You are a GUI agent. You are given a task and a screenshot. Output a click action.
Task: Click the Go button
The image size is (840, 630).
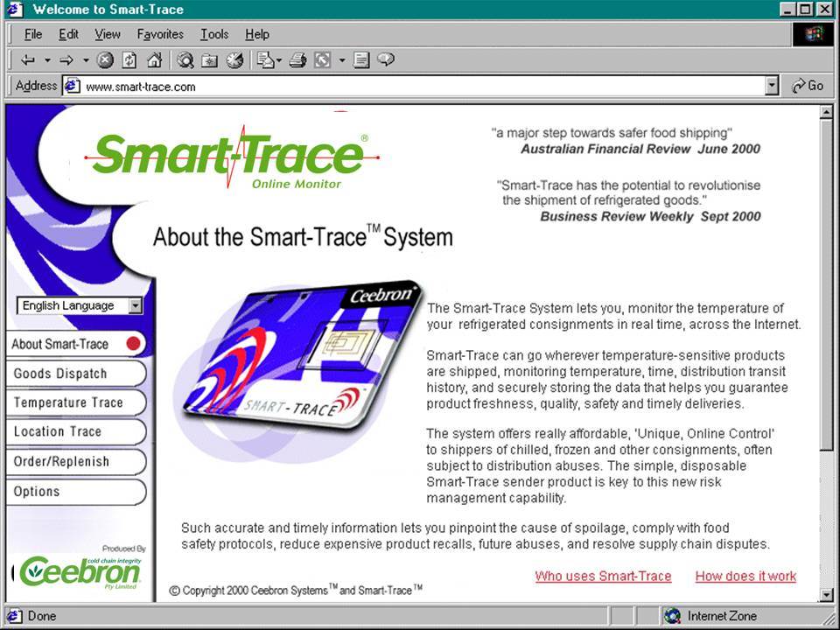pos(808,86)
